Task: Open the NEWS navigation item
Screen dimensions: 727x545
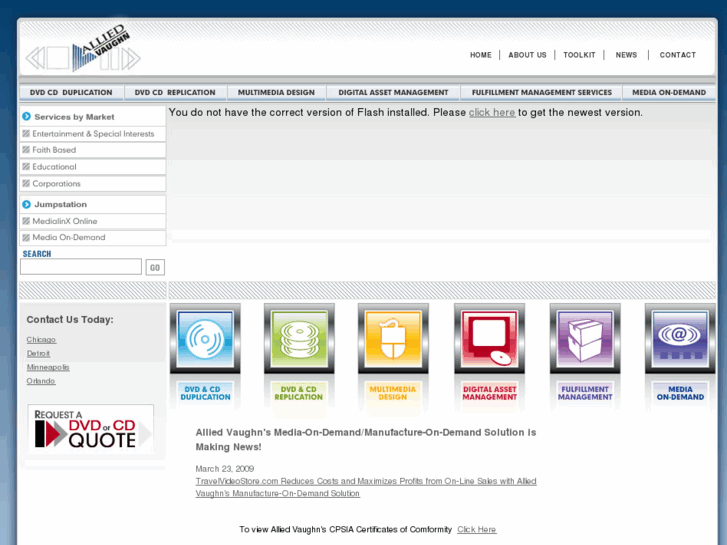Action: click(x=626, y=55)
